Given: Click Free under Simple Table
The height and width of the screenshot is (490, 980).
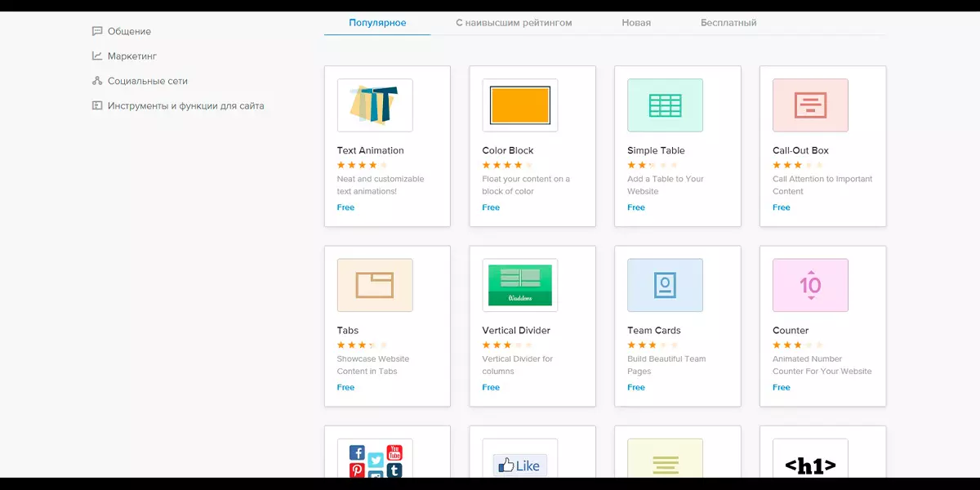Looking at the screenshot, I should 636,207.
